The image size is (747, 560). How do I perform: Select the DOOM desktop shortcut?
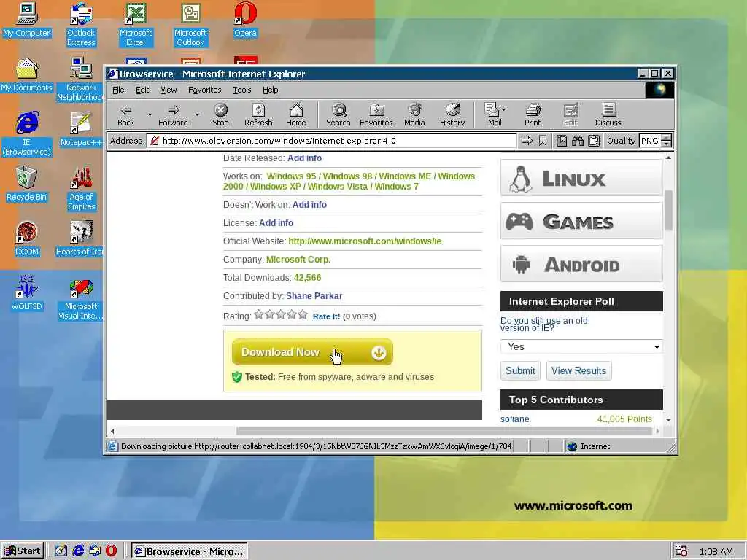coord(26,238)
